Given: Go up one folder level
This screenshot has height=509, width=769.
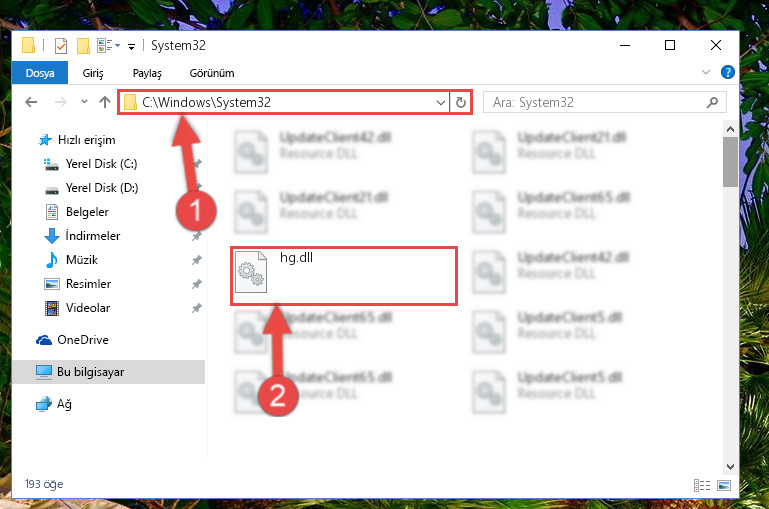Looking at the screenshot, I should point(104,102).
